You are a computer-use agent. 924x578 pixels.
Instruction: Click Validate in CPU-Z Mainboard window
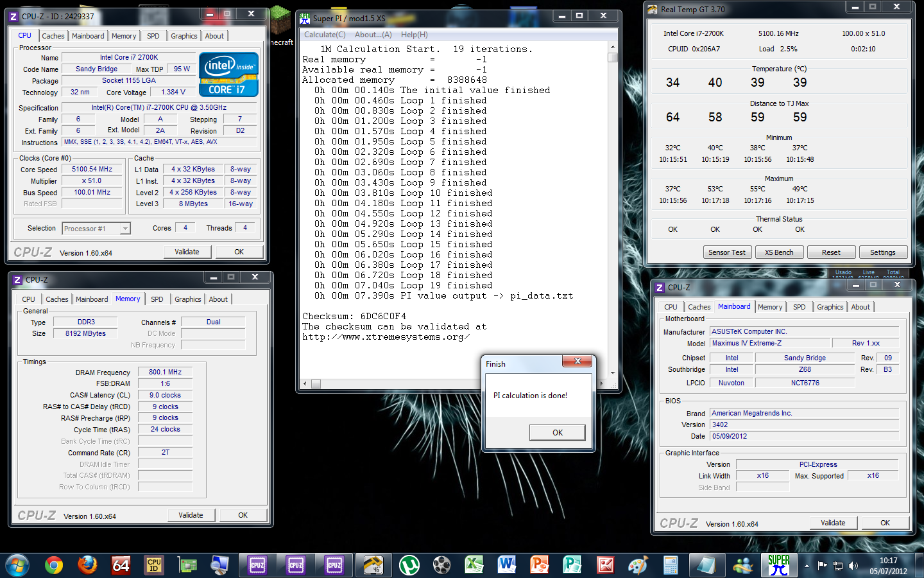click(833, 523)
